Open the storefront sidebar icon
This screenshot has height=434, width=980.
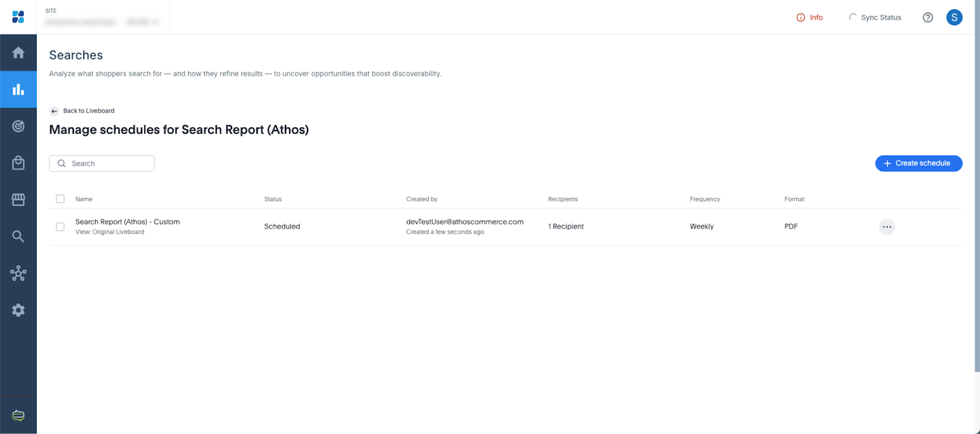coord(18,200)
